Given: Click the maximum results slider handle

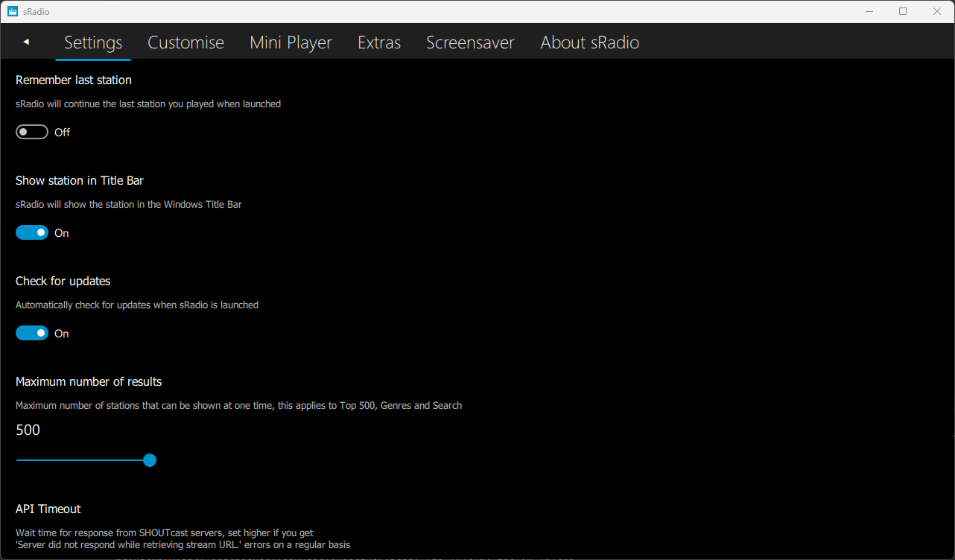Looking at the screenshot, I should [150, 460].
